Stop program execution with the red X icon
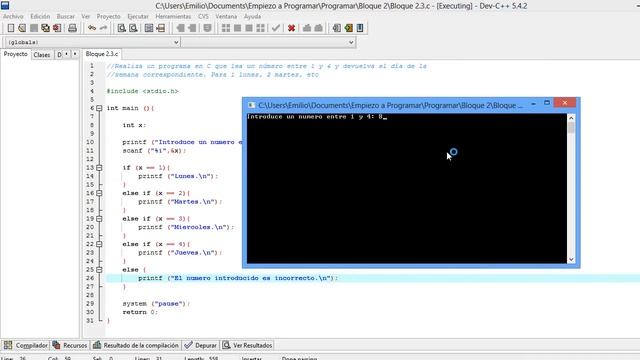The width and height of the screenshot is (640, 360). click(x=291, y=28)
